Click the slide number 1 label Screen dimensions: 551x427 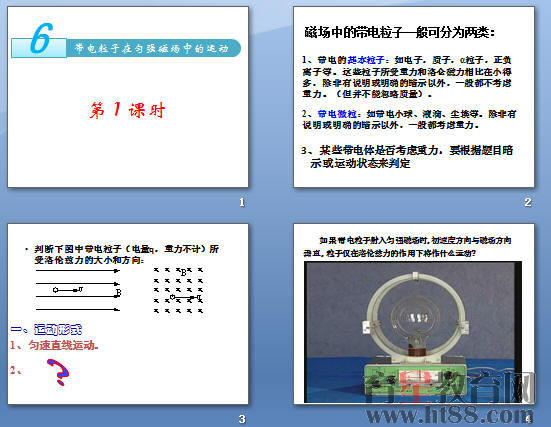click(242, 202)
